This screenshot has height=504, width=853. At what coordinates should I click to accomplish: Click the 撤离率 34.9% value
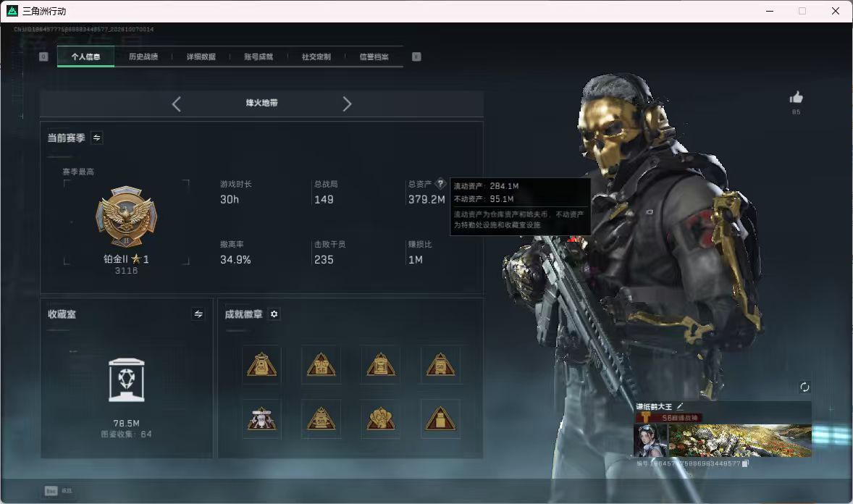pos(235,260)
